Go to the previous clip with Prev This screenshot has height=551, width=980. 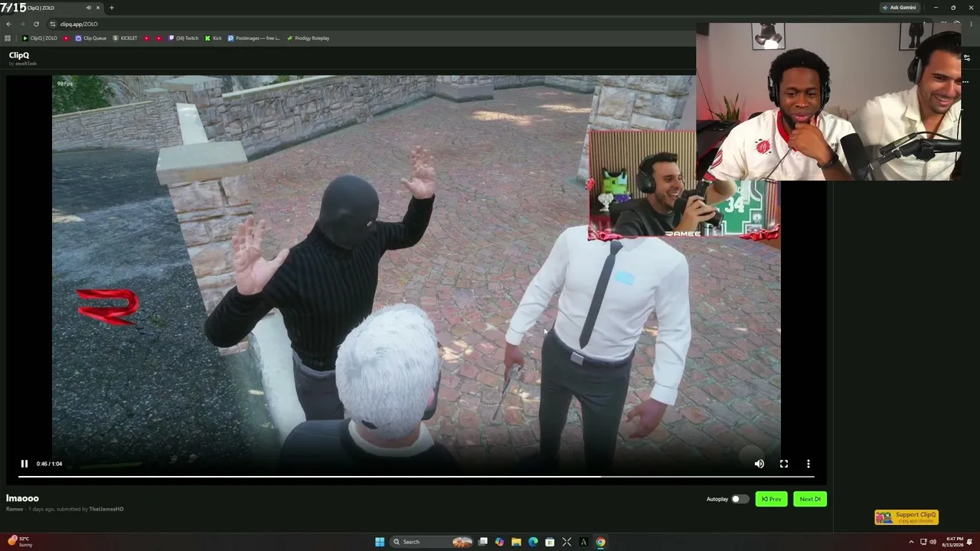tap(772, 499)
